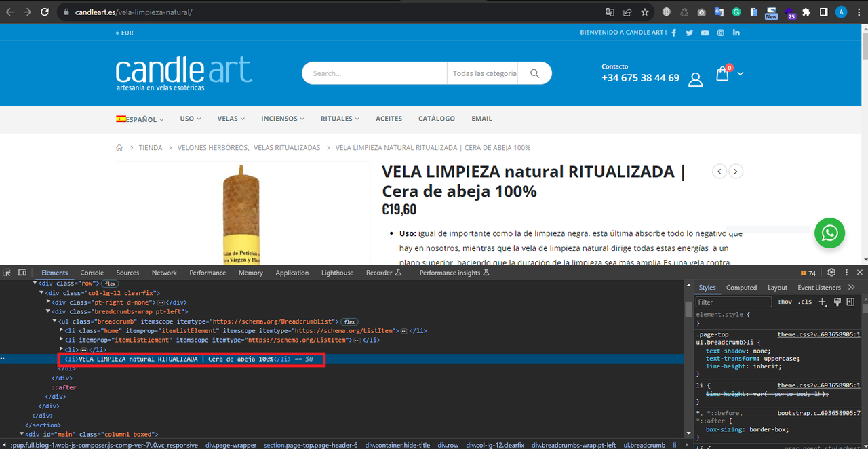Screen dimensions: 868x449
Task: Expand the USO menu
Action: coord(191,119)
